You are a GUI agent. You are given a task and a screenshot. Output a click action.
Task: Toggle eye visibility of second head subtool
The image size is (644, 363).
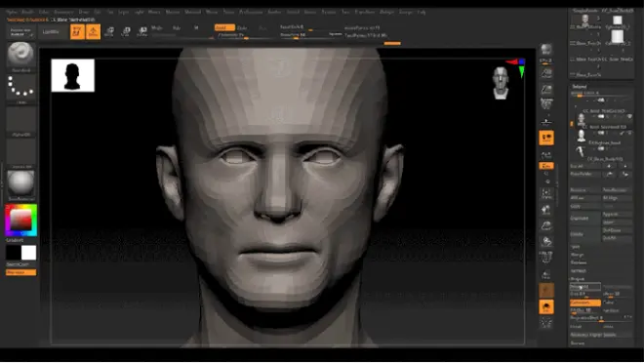[x=629, y=133]
